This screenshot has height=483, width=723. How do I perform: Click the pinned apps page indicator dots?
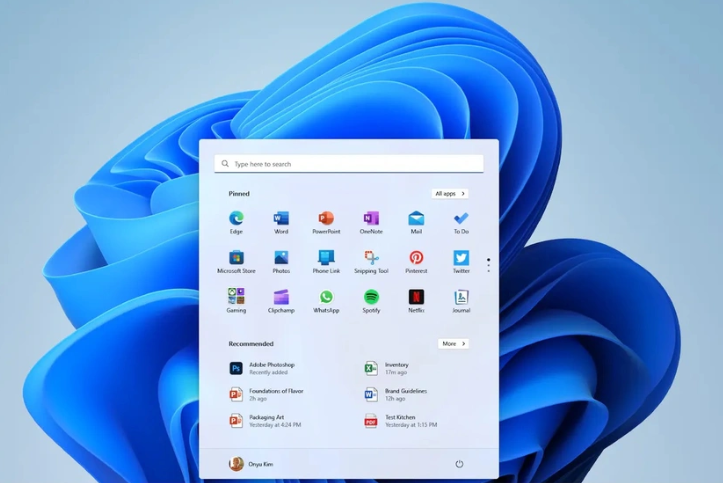point(488,265)
